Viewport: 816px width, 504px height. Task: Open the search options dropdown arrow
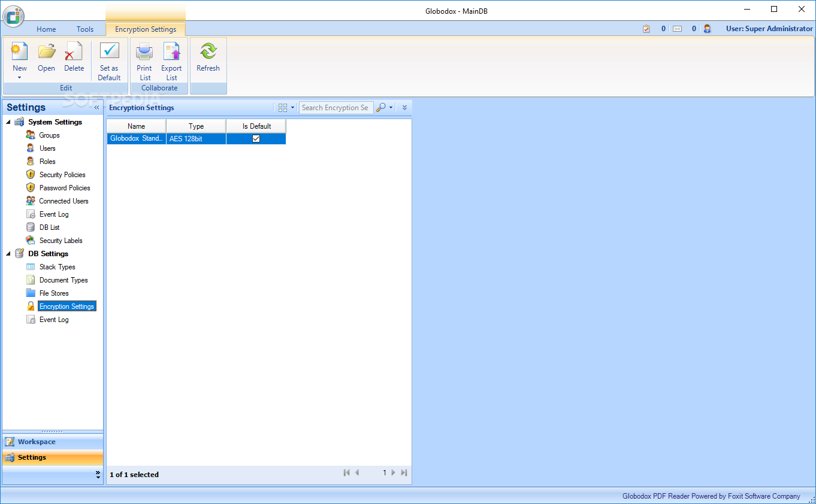pyautogui.click(x=391, y=108)
